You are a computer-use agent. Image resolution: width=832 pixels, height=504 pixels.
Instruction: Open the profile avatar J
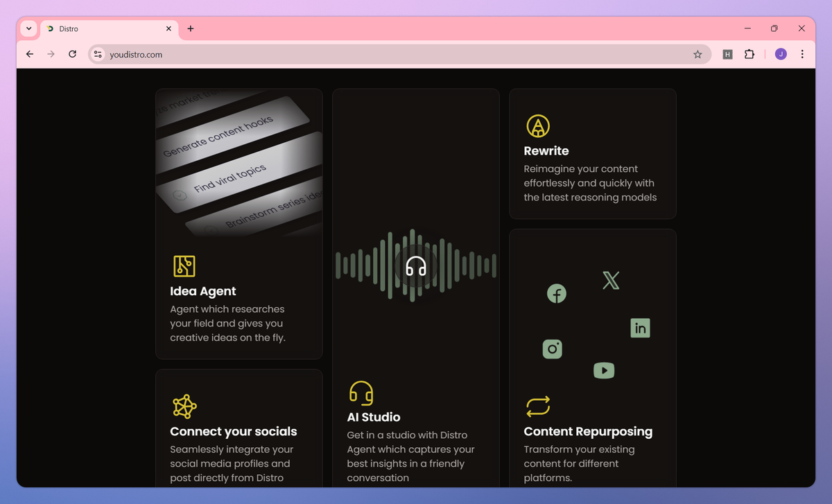click(781, 54)
